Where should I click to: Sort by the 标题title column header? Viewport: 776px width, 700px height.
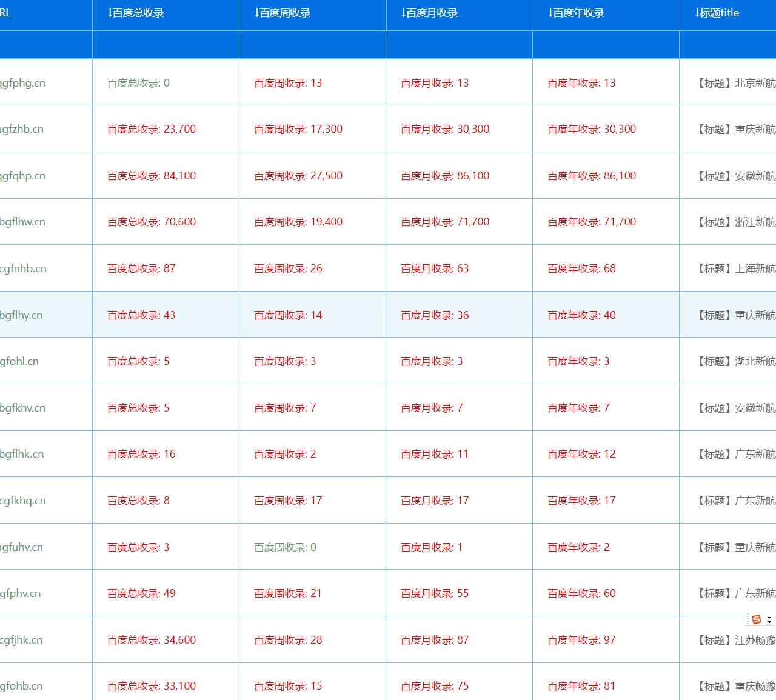[x=717, y=13]
